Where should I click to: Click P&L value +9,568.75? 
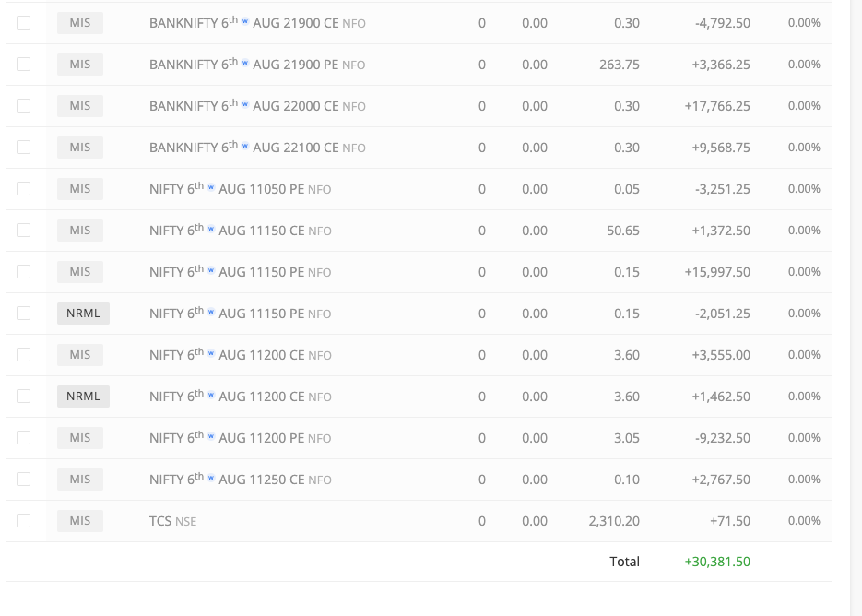(721, 148)
